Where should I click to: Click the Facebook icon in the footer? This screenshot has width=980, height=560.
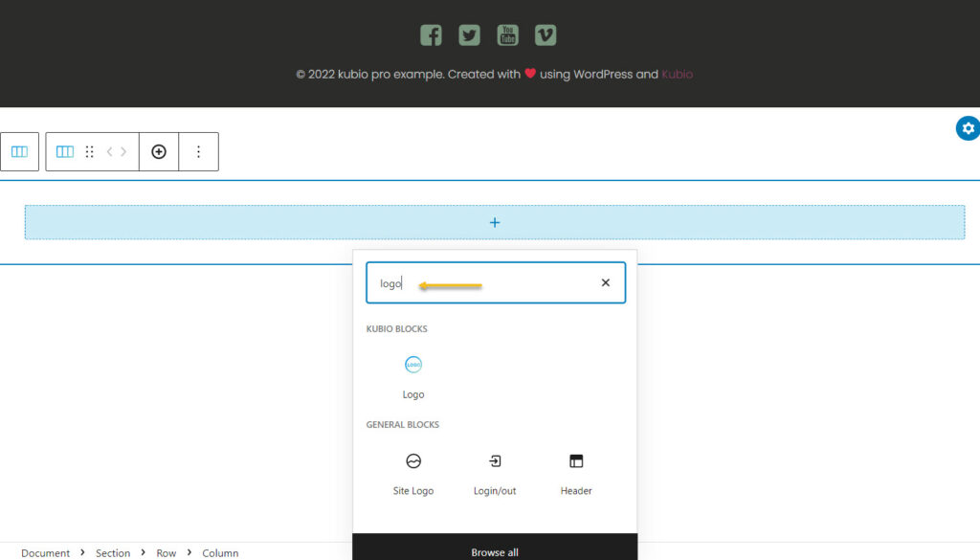(x=430, y=34)
